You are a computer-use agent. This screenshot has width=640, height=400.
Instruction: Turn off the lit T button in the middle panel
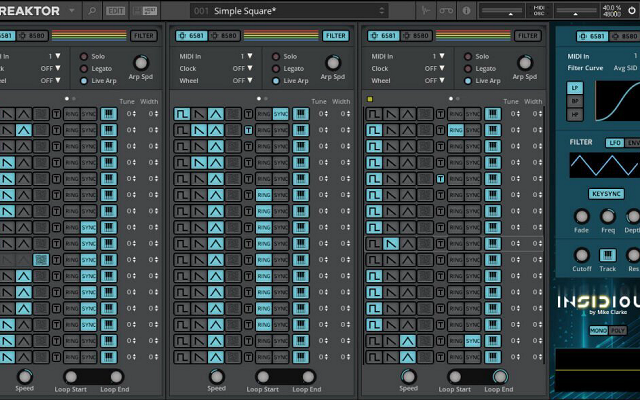coord(248,130)
